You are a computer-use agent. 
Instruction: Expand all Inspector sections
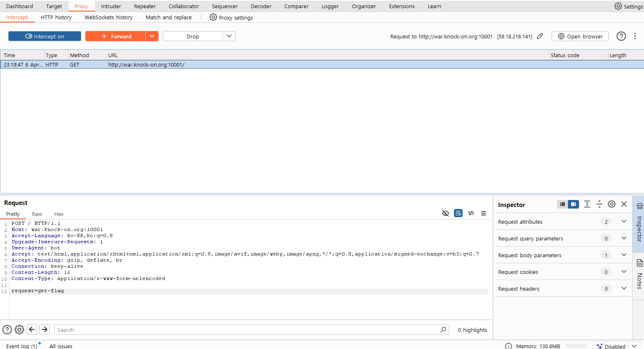click(x=587, y=204)
